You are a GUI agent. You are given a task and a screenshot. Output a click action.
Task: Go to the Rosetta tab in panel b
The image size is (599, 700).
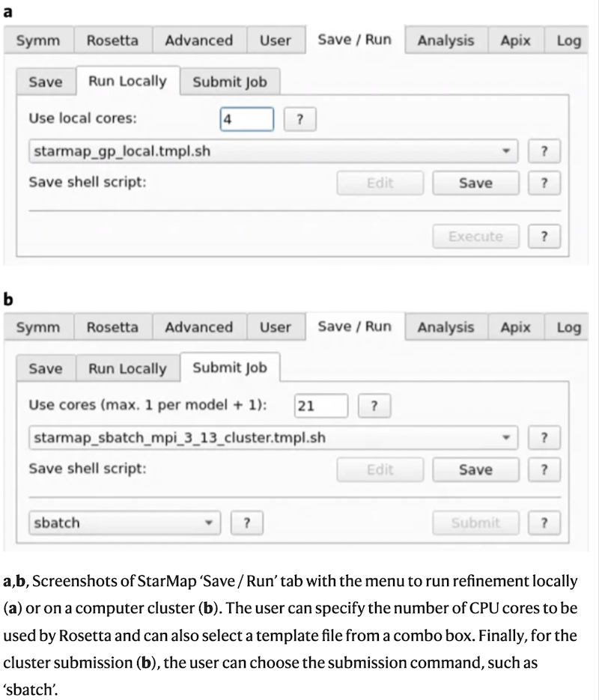(x=112, y=327)
